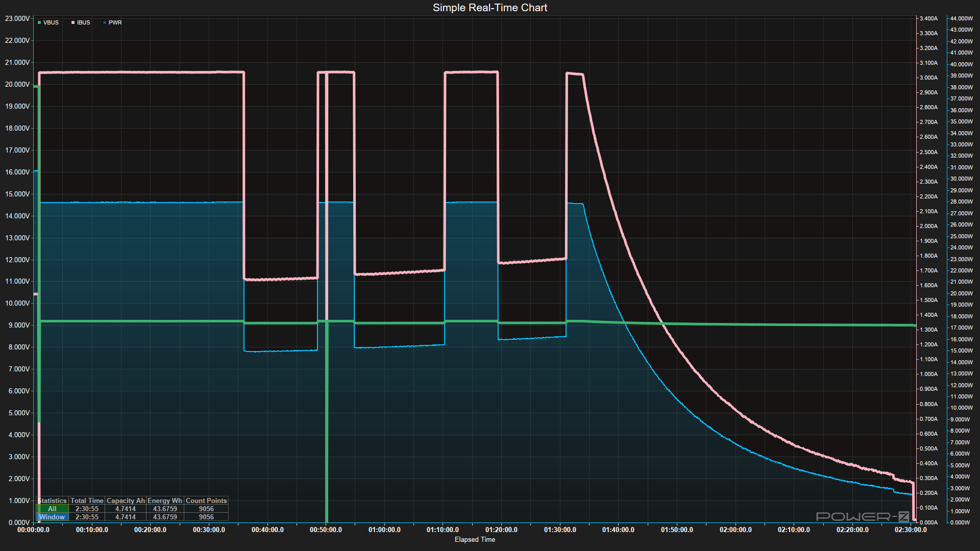Click the 'Energy Wh' column header
Screen dimensions: 980x551
pos(165,500)
